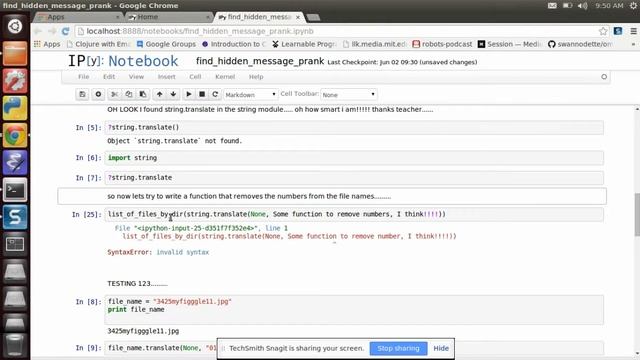Screen dimensions: 640x360
Task: Open the Trash in the dock
Action: pyautogui.click(x=15, y=345)
